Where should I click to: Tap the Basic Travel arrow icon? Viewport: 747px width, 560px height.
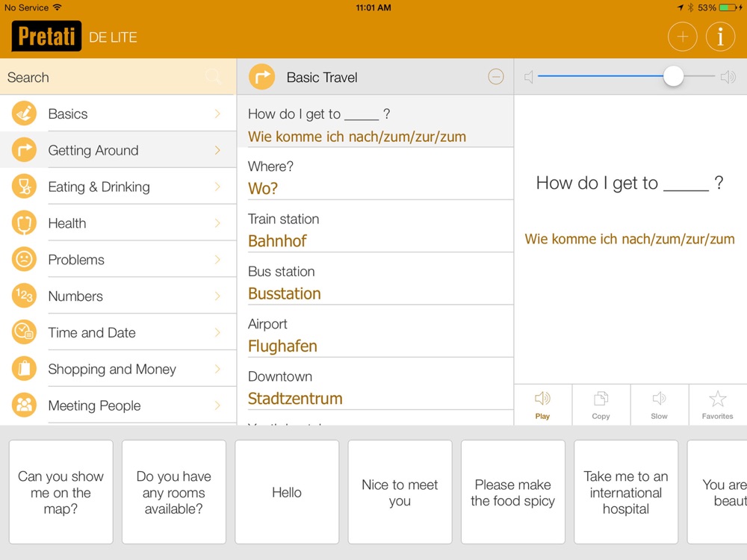click(x=261, y=77)
